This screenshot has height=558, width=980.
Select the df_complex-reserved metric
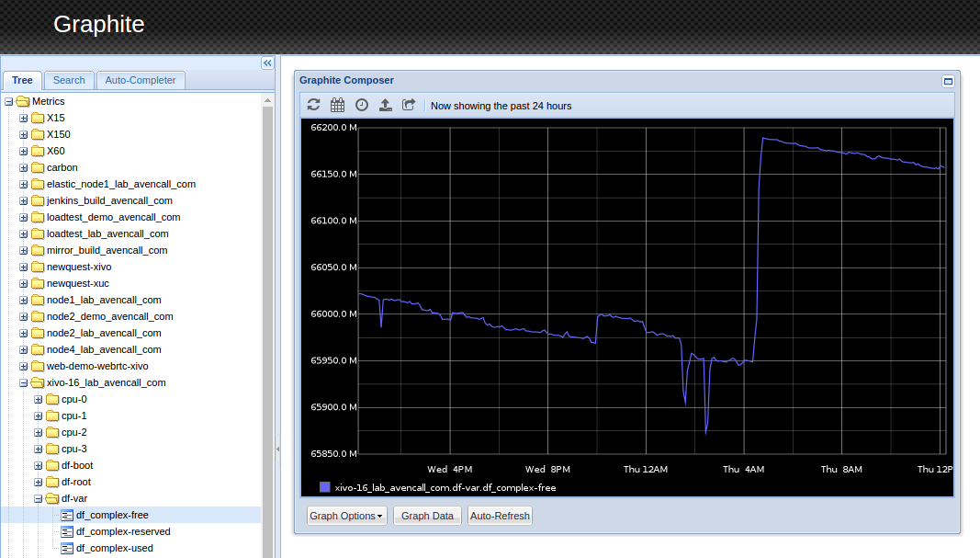pos(122,531)
